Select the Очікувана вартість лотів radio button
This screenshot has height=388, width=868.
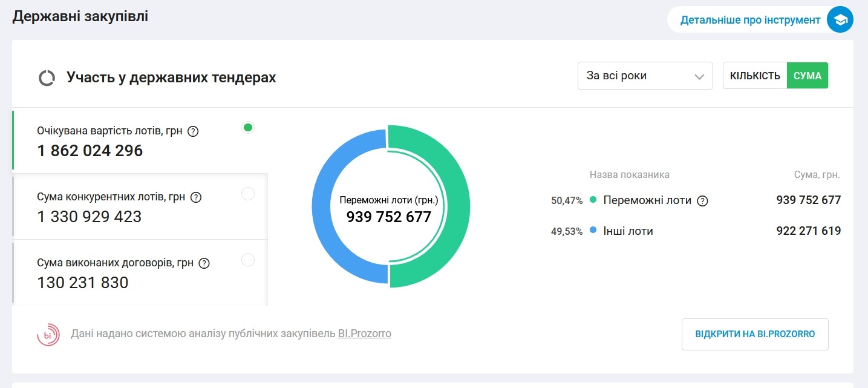click(247, 127)
